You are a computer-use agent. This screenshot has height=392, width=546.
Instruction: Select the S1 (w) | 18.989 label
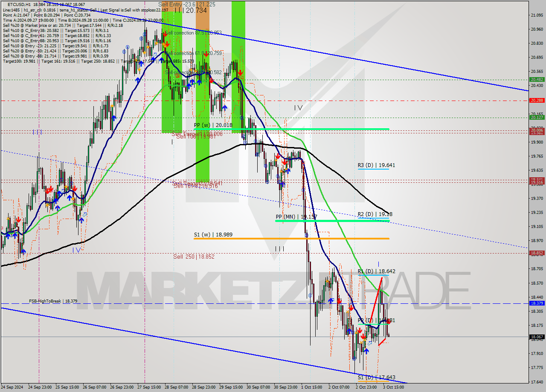[x=213, y=234]
